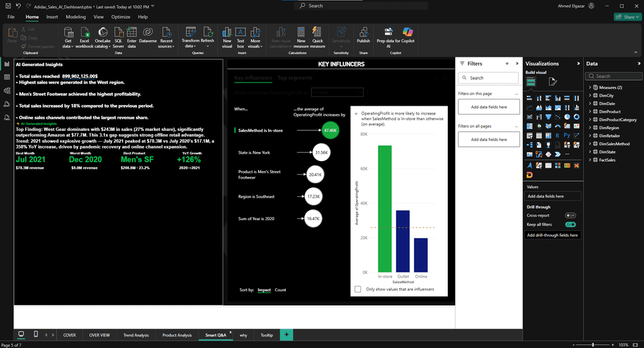
Task: Click the Share button
Action: 628,17
